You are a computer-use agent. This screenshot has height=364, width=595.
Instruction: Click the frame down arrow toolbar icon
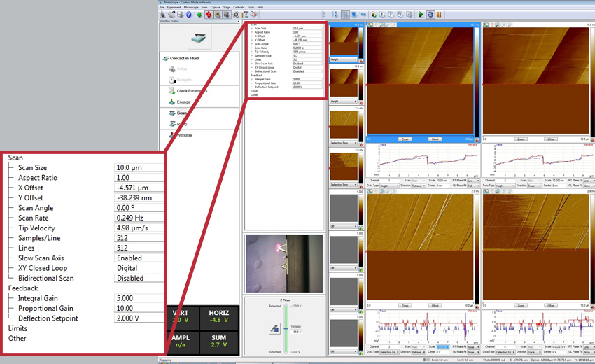click(391, 15)
